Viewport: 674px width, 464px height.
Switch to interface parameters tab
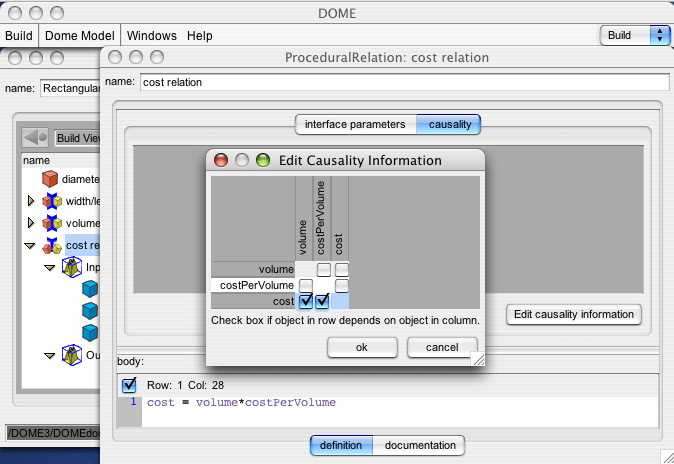356,124
